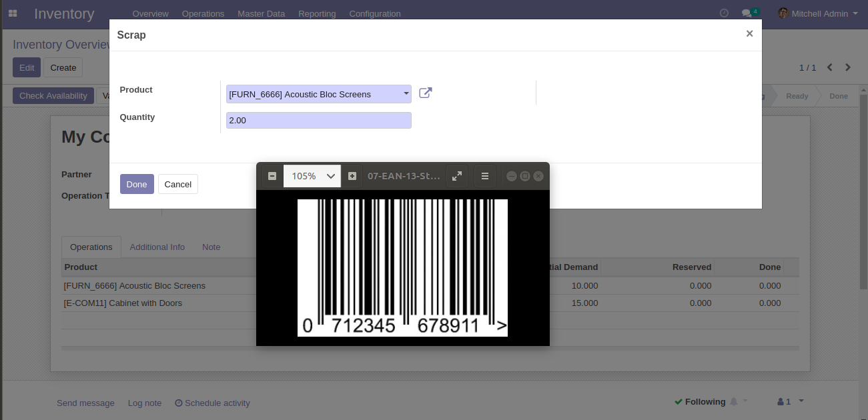Click the Inventory app title

(64, 13)
